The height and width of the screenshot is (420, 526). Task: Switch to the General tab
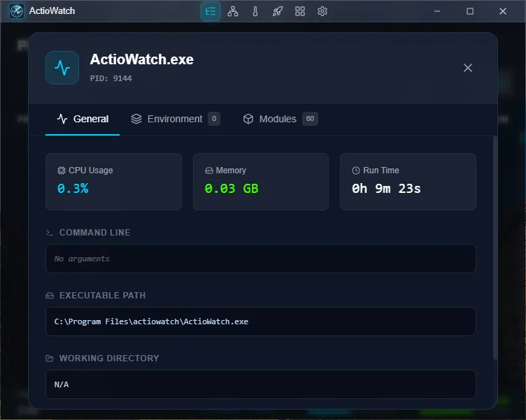point(83,119)
